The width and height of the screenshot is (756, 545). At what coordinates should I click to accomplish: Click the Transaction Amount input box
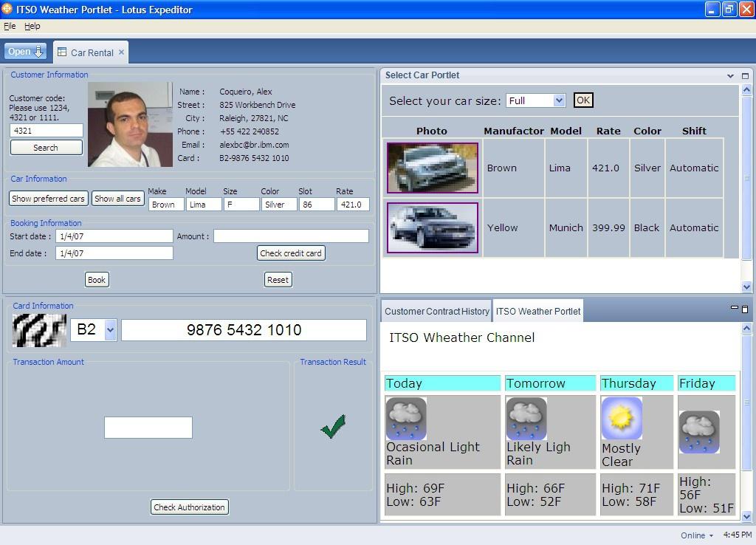[148, 428]
